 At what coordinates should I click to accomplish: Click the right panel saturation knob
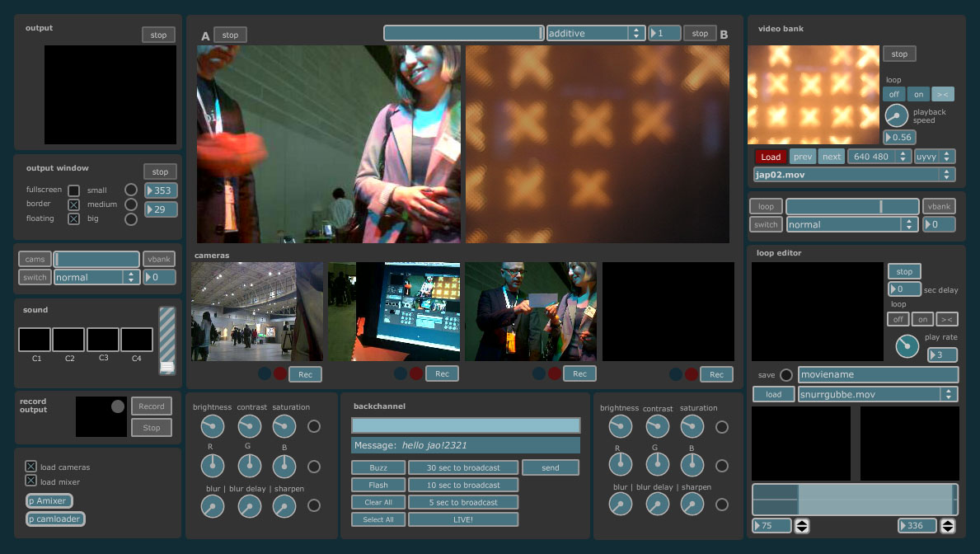[x=692, y=426]
